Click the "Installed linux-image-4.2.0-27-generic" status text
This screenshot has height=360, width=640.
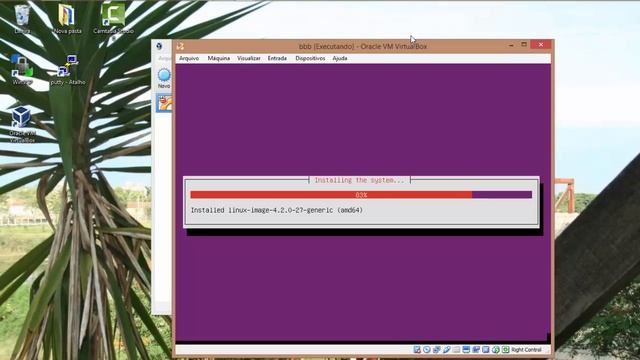(x=277, y=210)
